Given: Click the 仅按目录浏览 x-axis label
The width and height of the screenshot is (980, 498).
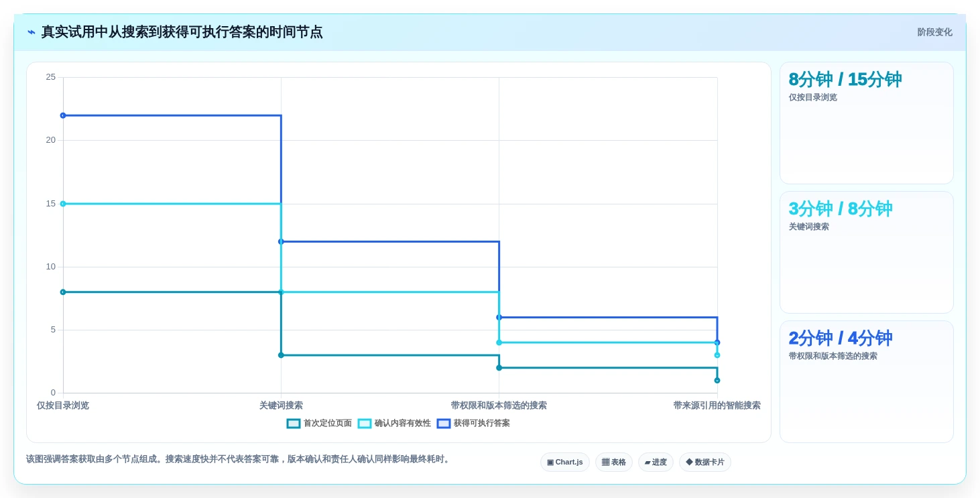Looking at the screenshot, I should 63,406.
